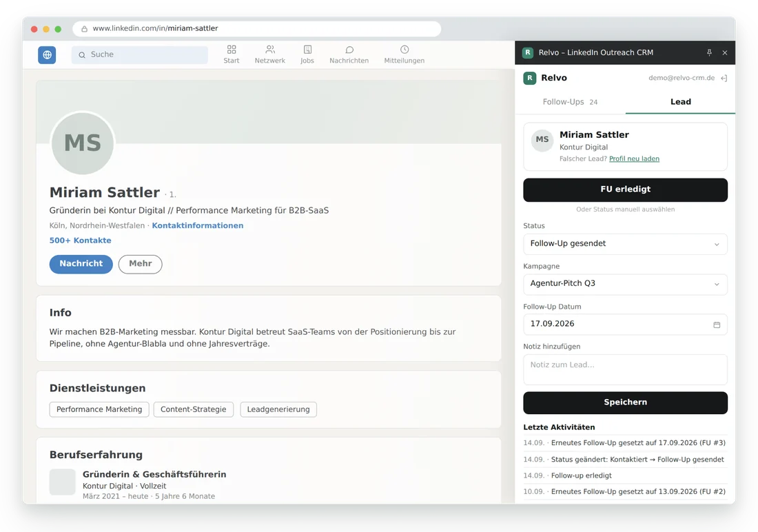The image size is (758, 532).
Task: Open the Netzwerk nav item
Action: click(x=269, y=54)
